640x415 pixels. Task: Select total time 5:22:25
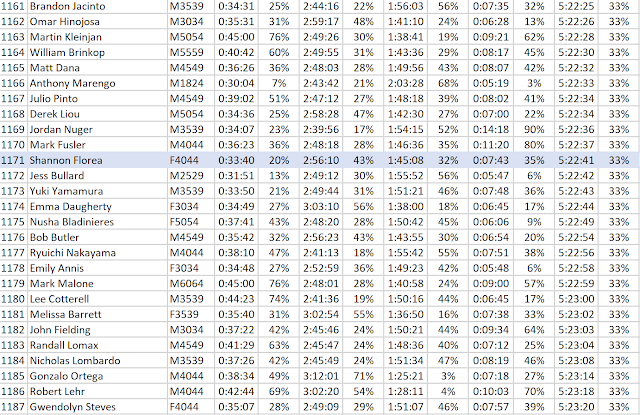tap(576, 6)
